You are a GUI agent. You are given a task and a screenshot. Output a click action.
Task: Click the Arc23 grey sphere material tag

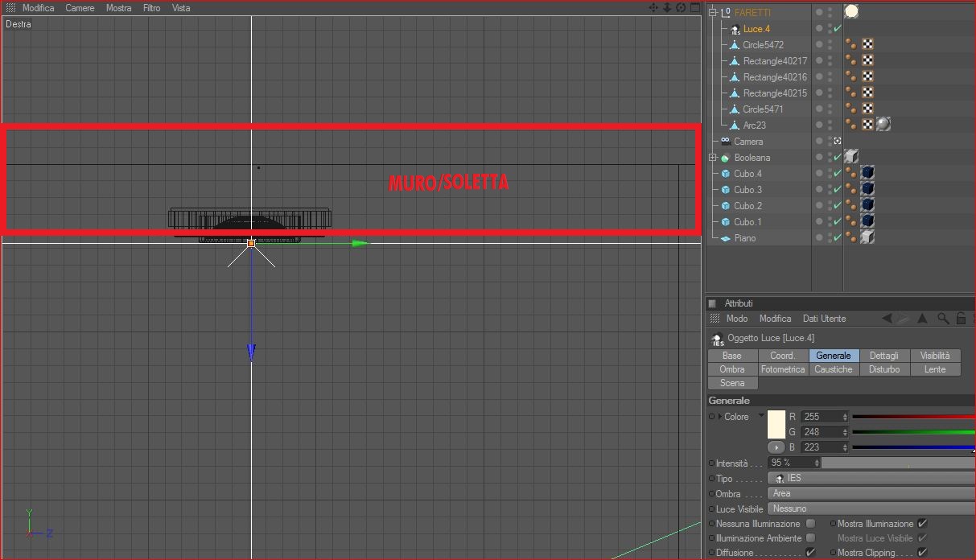(x=883, y=125)
